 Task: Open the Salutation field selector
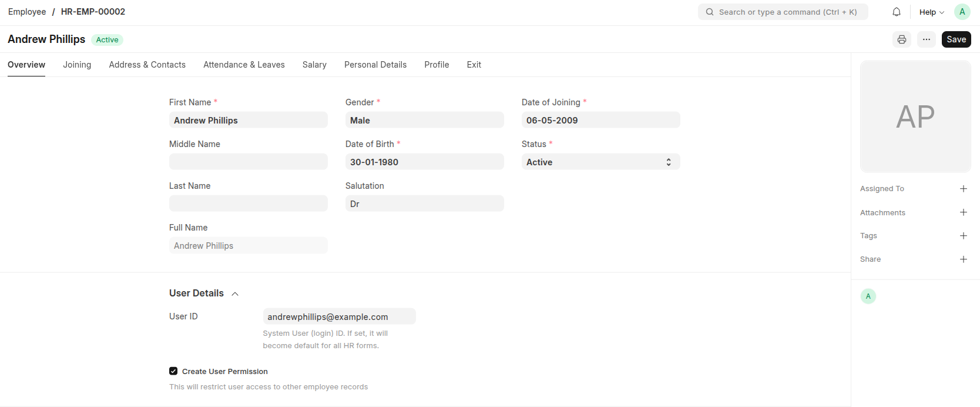[425, 203]
